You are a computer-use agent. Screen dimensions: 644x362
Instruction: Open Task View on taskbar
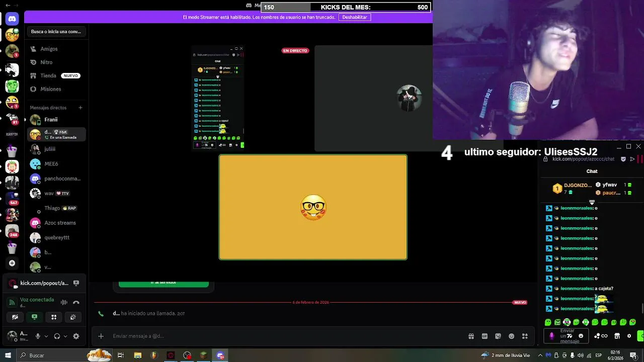point(121,355)
